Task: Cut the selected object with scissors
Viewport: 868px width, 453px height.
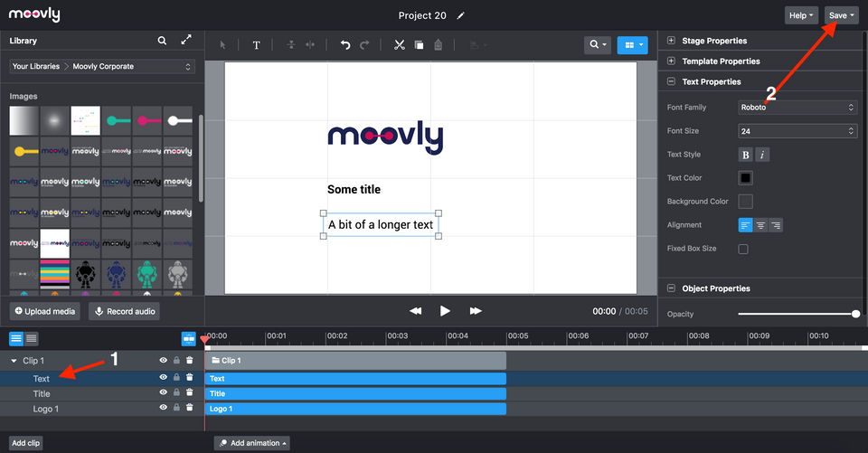Action: click(x=399, y=45)
